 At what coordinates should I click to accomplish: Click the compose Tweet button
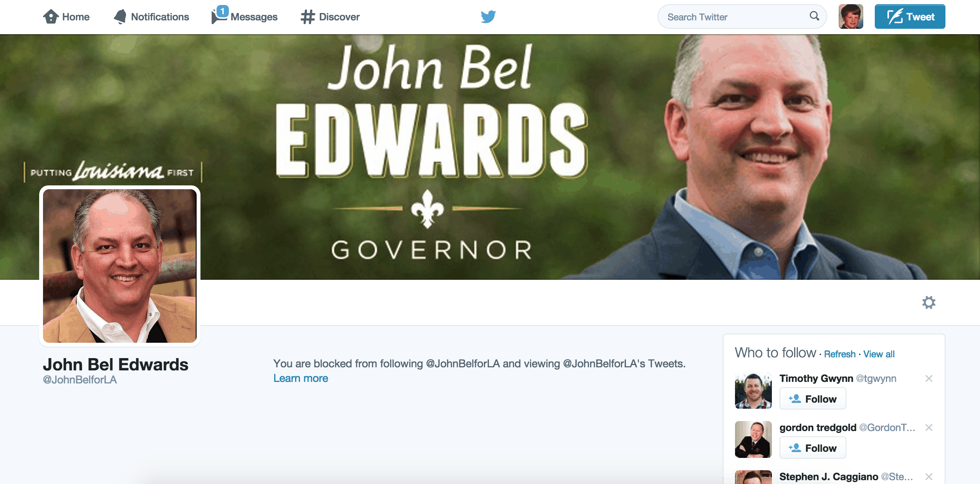point(910,17)
